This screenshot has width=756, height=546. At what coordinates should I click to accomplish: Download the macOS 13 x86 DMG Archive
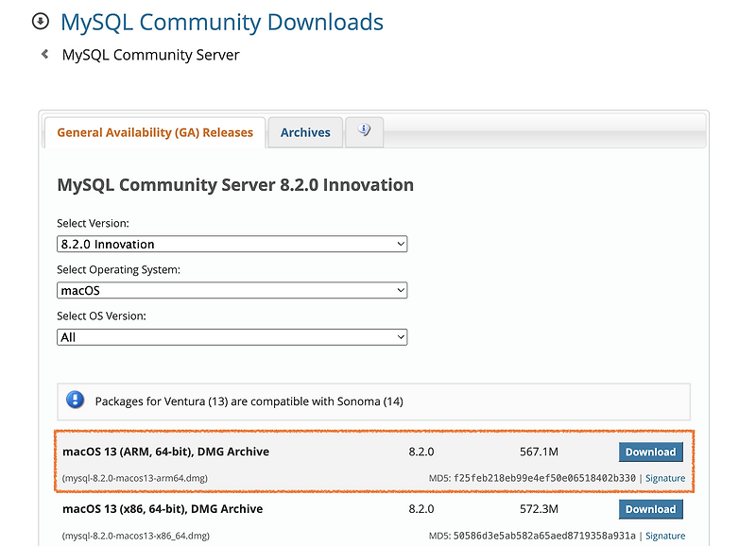point(650,509)
